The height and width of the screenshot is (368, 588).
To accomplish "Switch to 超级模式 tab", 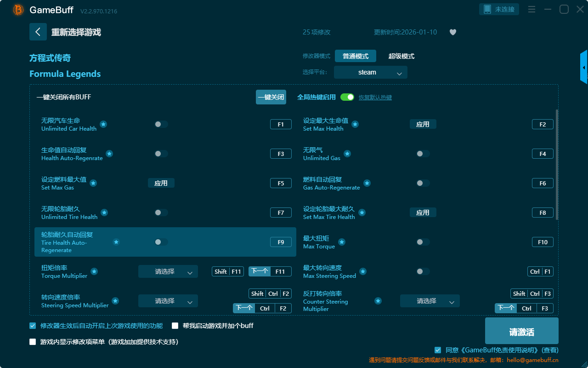I will point(401,56).
